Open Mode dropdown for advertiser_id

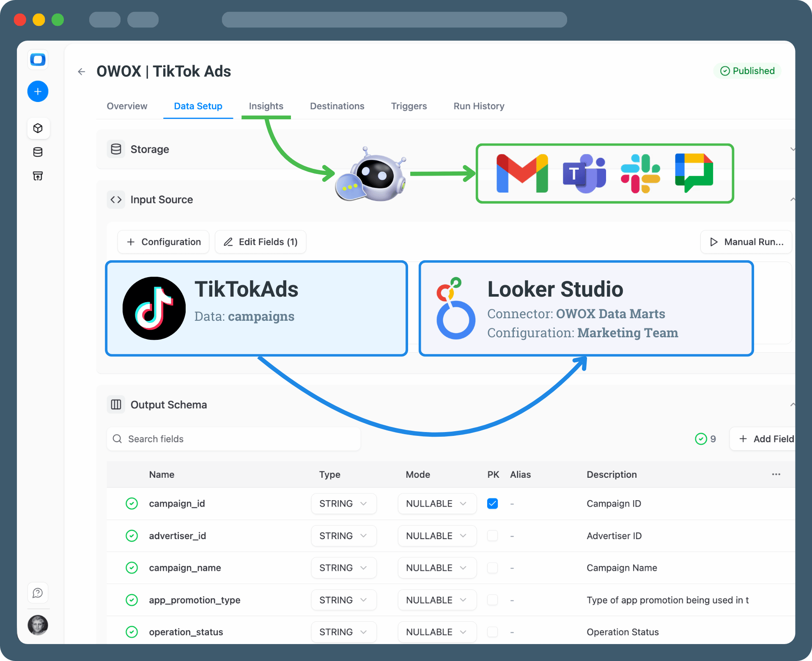point(436,536)
